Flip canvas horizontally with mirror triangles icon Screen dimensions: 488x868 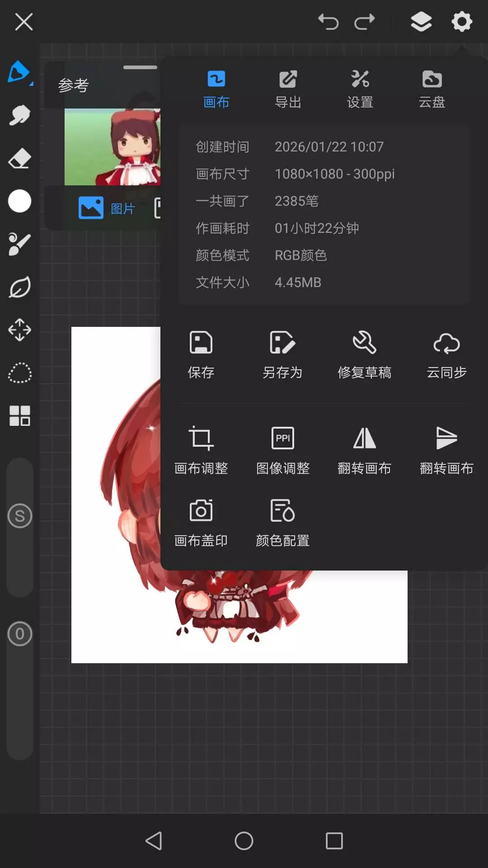tap(364, 450)
